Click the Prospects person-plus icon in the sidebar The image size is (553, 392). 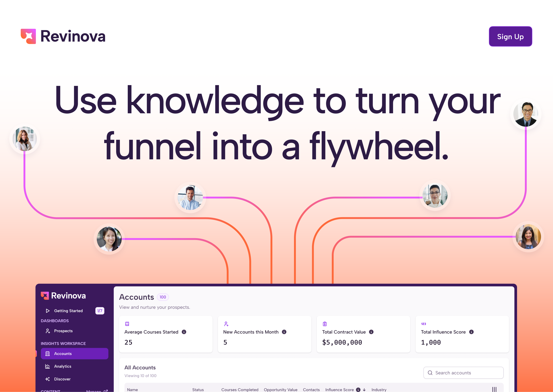click(x=48, y=331)
